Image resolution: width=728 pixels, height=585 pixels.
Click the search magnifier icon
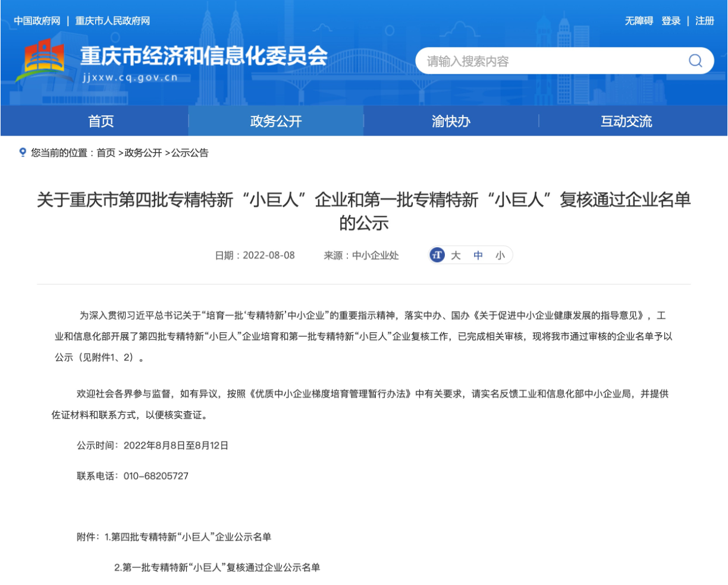(x=695, y=61)
